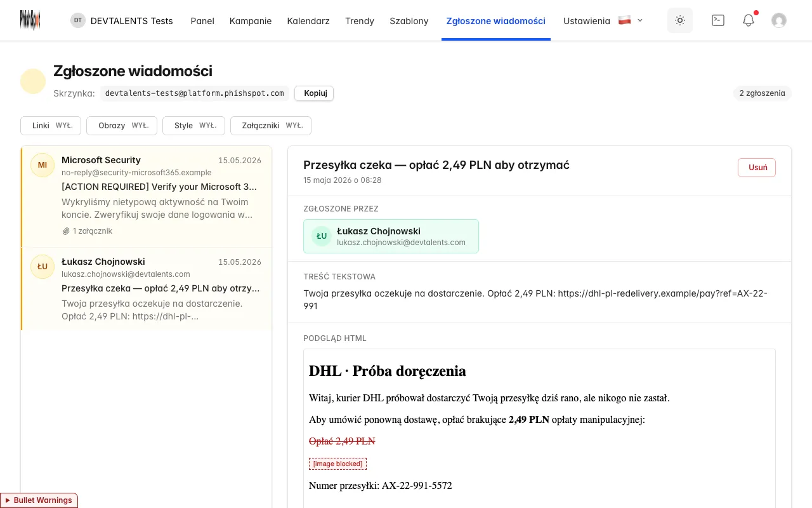Click the timestamp 15 maja 2026 o 08:28

tap(343, 180)
